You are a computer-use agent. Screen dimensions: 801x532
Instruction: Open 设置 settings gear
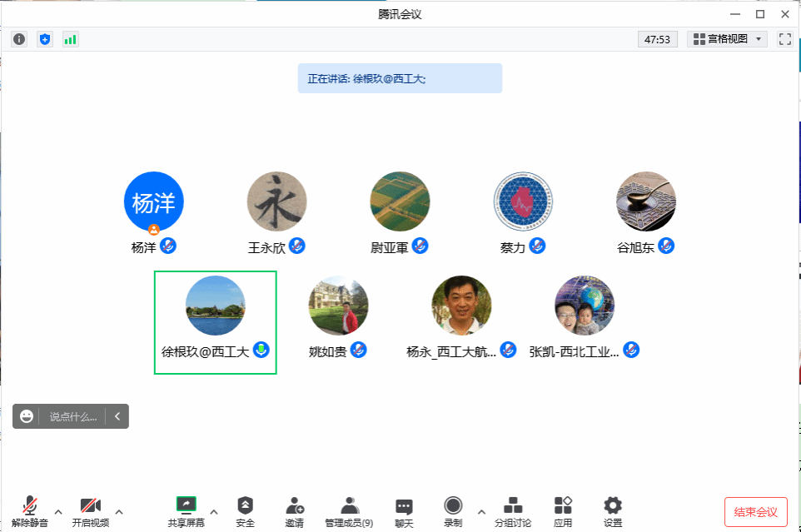click(613, 510)
